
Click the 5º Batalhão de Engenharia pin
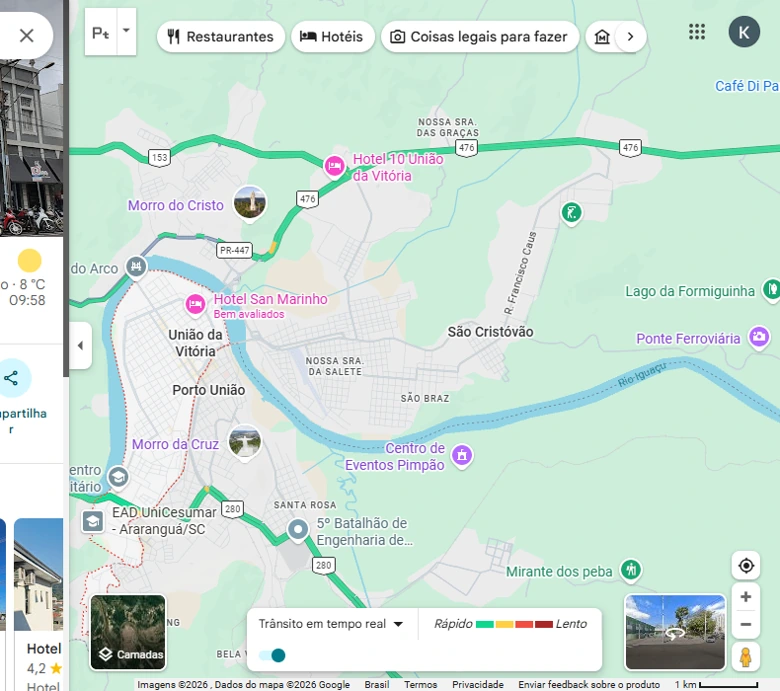tap(298, 530)
